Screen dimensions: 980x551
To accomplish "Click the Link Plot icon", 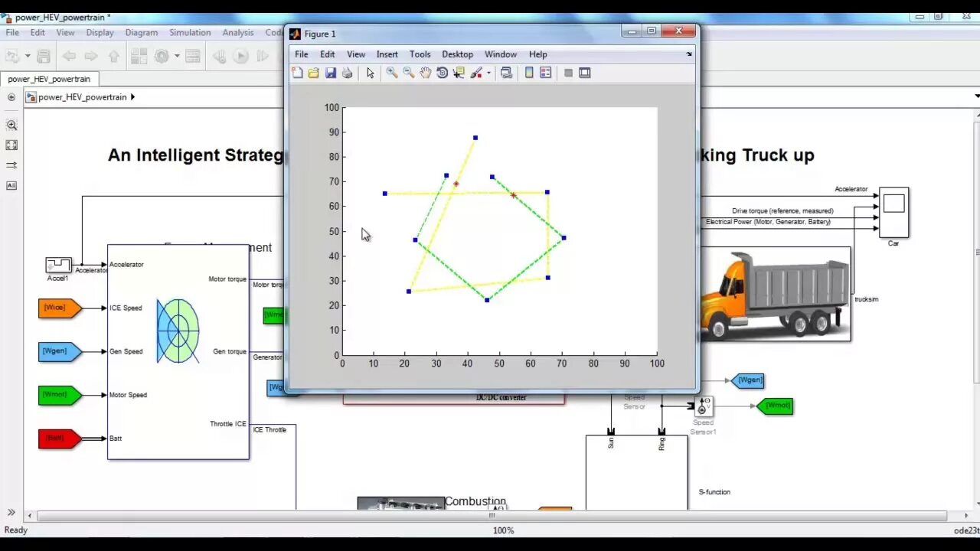I will pos(506,73).
